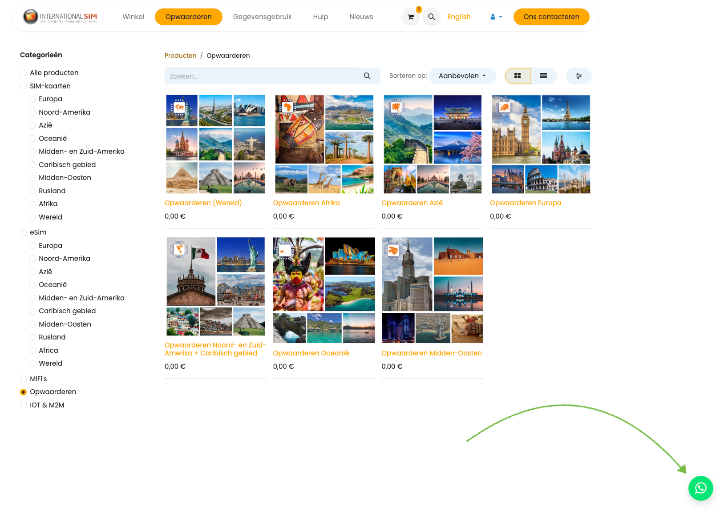The width and height of the screenshot is (720, 515).
Task: Switch to list view layout
Action: [543, 76]
